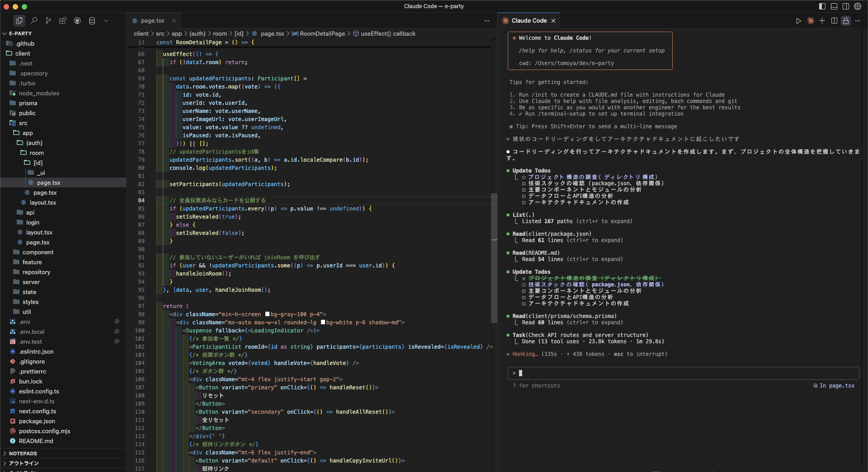Expand the NOTEPADS section
The width and height of the screenshot is (868, 472).
[x=23, y=453]
